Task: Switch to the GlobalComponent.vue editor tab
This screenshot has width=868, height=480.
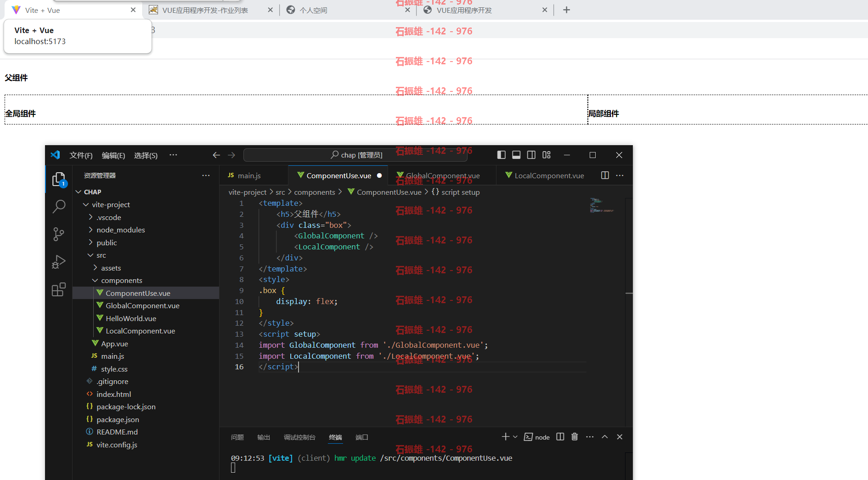Action: point(442,175)
